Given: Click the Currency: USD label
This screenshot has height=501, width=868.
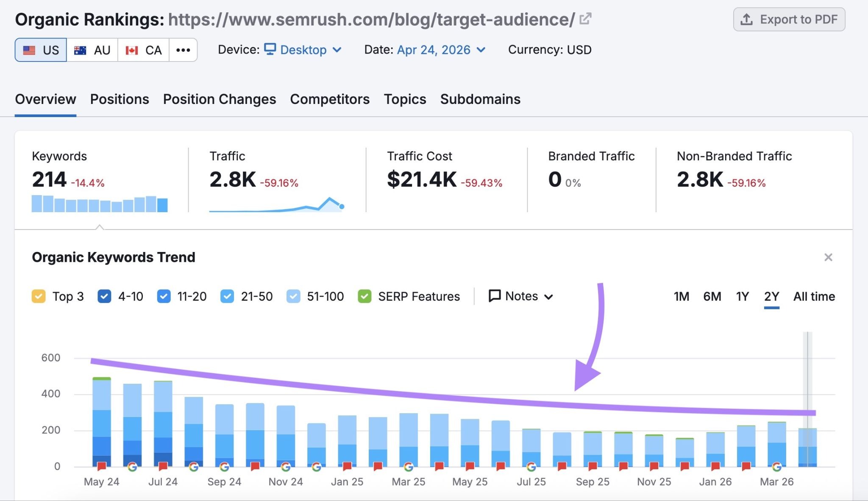Looking at the screenshot, I should tap(550, 50).
